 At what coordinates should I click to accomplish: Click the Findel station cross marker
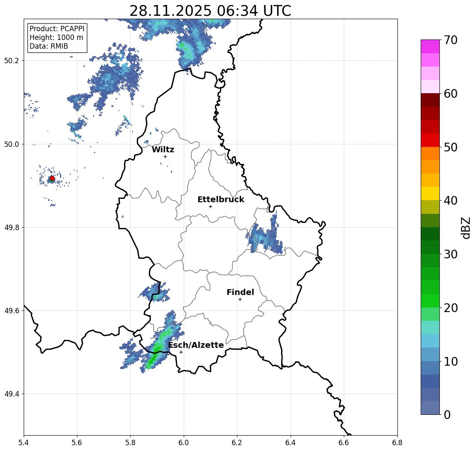(x=240, y=300)
